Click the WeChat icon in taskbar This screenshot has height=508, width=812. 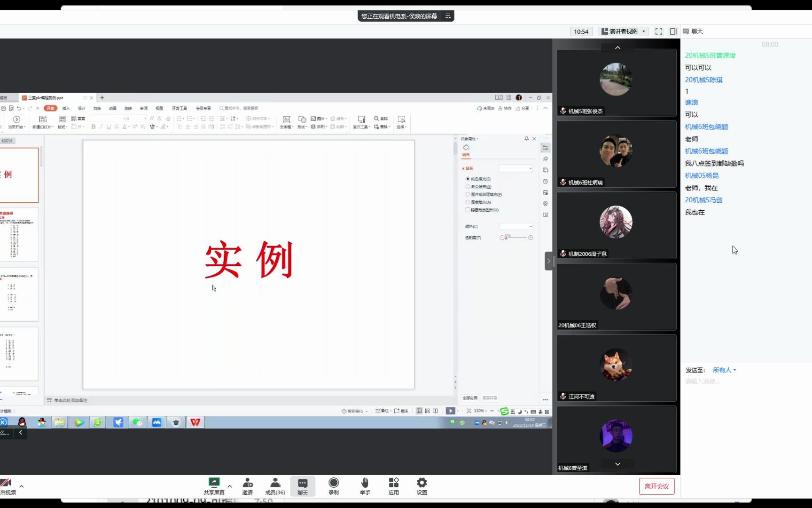coord(137,422)
